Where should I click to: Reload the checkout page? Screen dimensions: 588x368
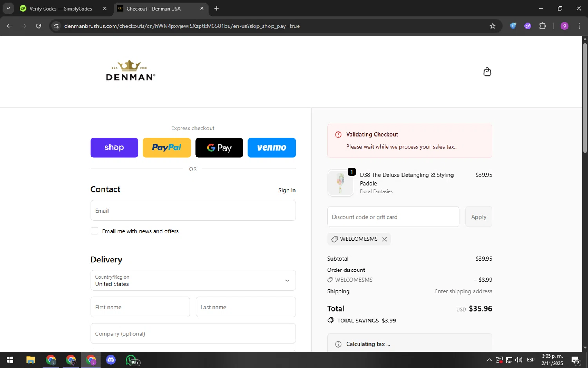pyautogui.click(x=38, y=26)
